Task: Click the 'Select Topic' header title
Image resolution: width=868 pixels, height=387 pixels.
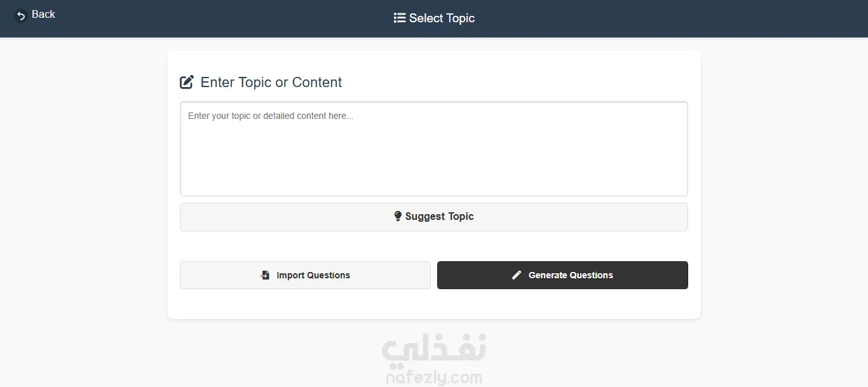Action: point(442,18)
